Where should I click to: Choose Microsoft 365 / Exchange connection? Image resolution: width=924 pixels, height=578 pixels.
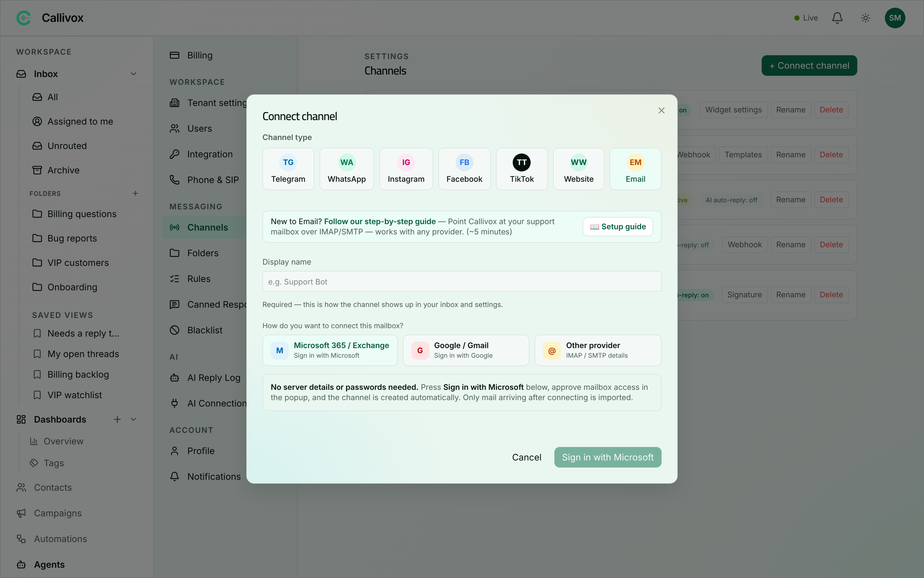[330, 350]
